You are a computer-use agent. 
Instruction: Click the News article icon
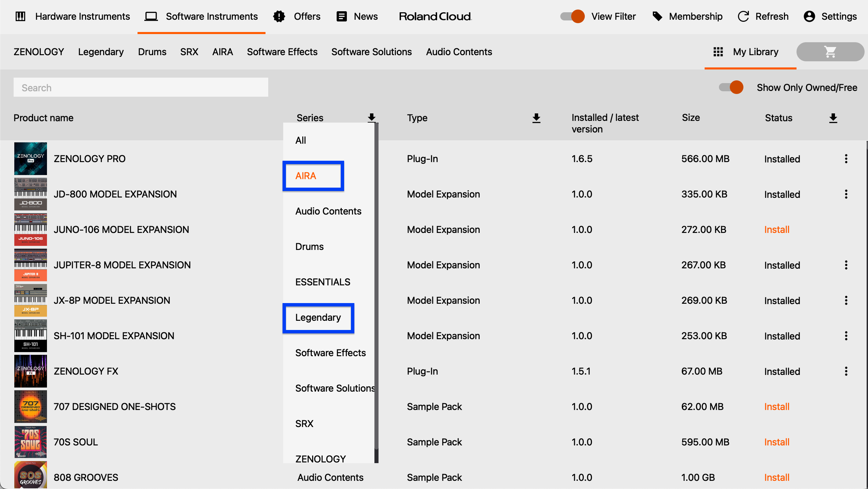341,16
